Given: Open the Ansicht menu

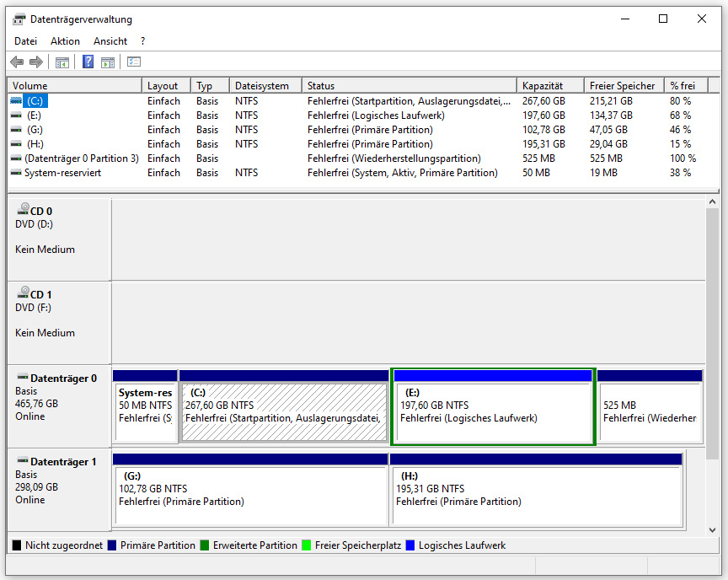Looking at the screenshot, I should (x=110, y=41).
